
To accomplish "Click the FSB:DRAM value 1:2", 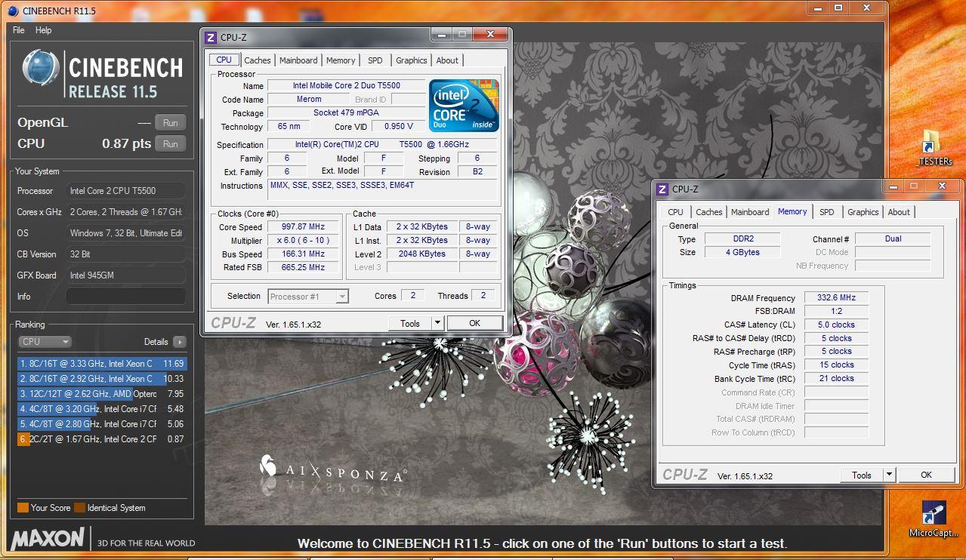I will pos(836,311).
